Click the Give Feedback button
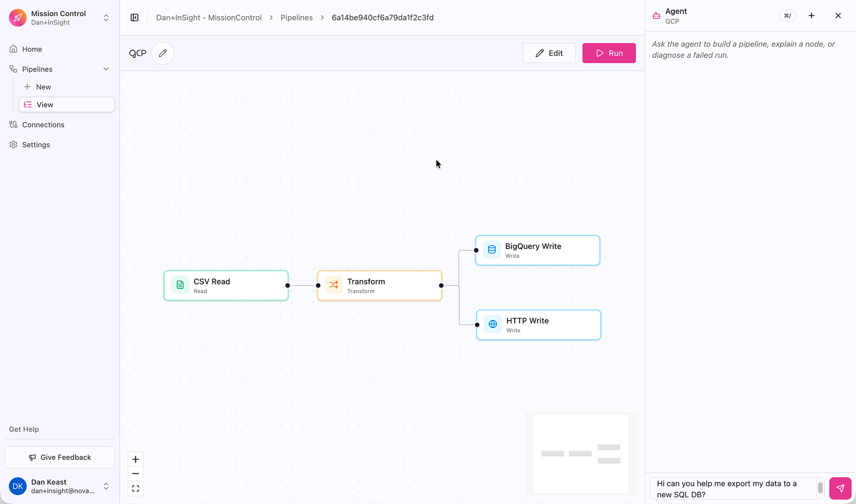Screen dimensions: 856x504 [60, 457]
